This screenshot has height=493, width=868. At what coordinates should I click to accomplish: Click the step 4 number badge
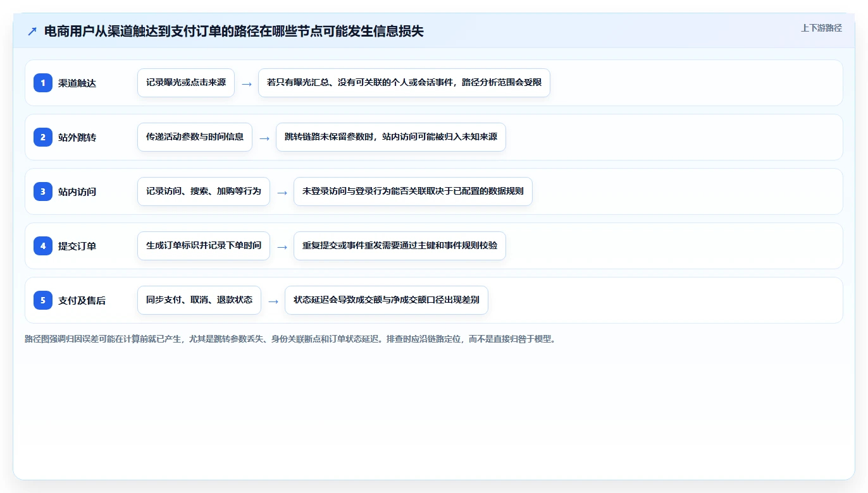coord(43,246)
